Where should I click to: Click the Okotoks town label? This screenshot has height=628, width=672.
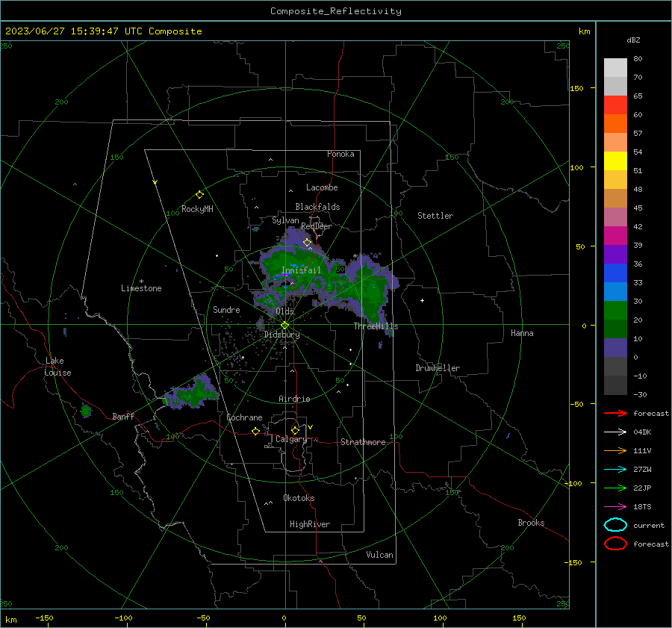[x=299, y=498]
